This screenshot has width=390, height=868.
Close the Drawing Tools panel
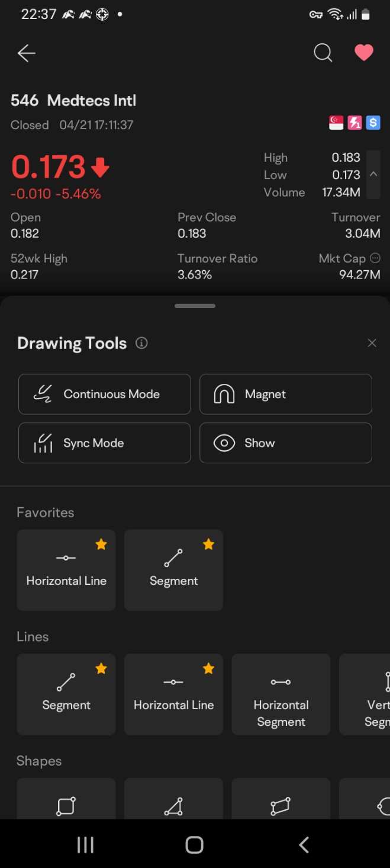tap(372, 343)
